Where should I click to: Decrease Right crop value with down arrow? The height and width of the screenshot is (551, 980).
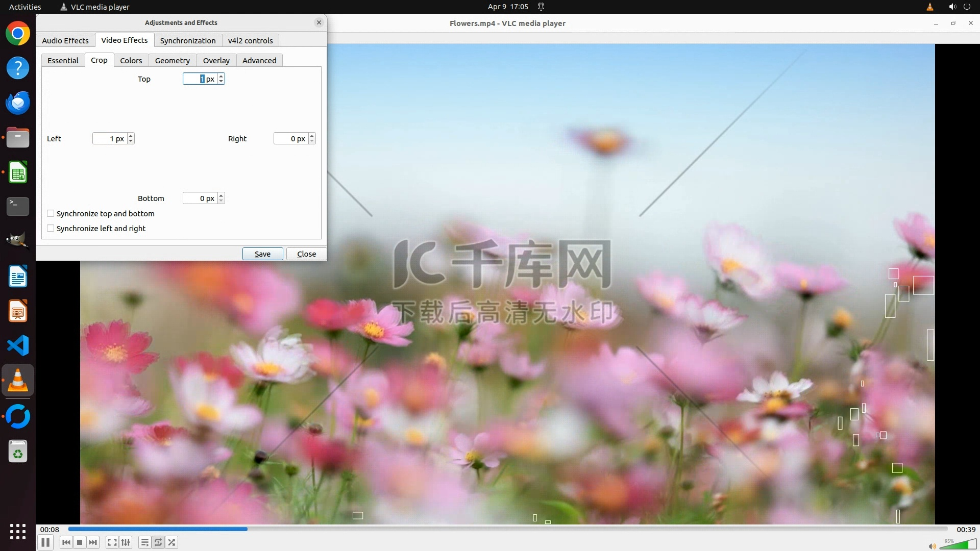tap(312, 141)
